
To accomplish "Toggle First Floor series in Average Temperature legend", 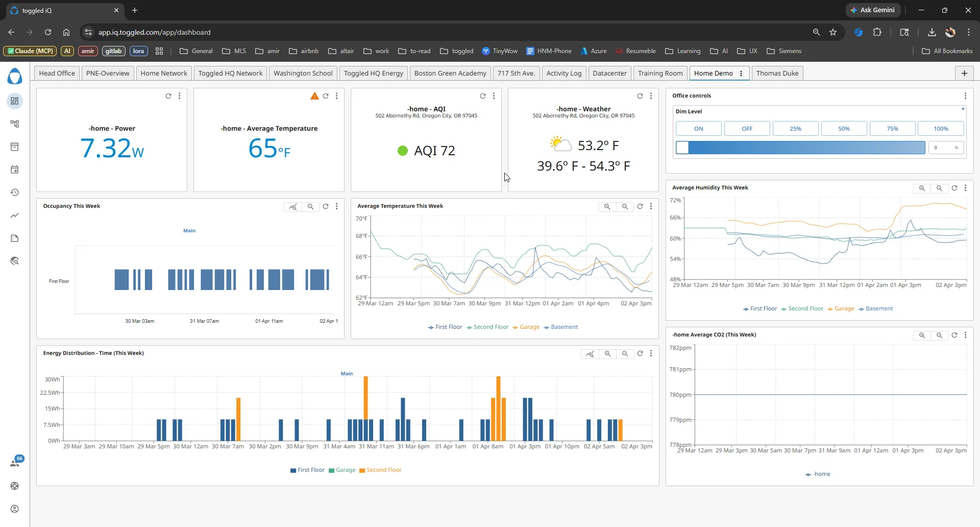I will point(445,327).
